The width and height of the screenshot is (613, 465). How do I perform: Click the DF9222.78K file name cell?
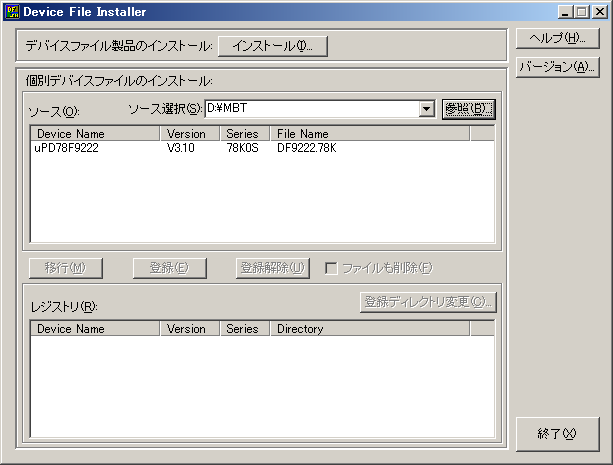coord(306,148)
